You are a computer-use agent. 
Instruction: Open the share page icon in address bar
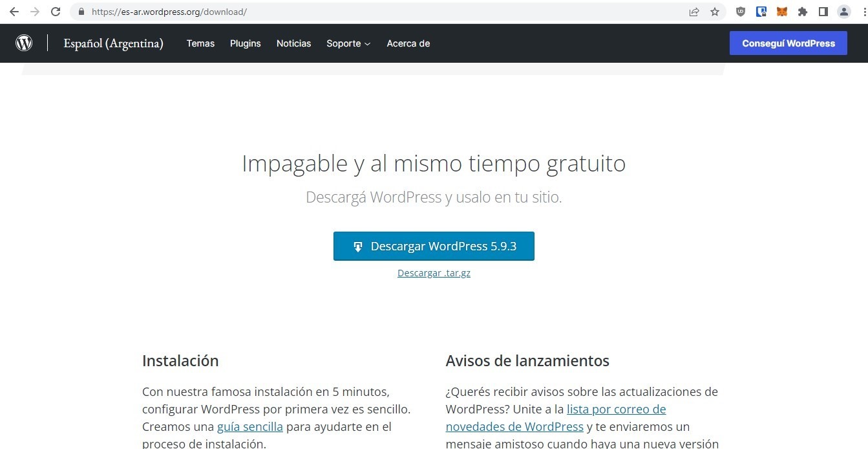point(694,12)
